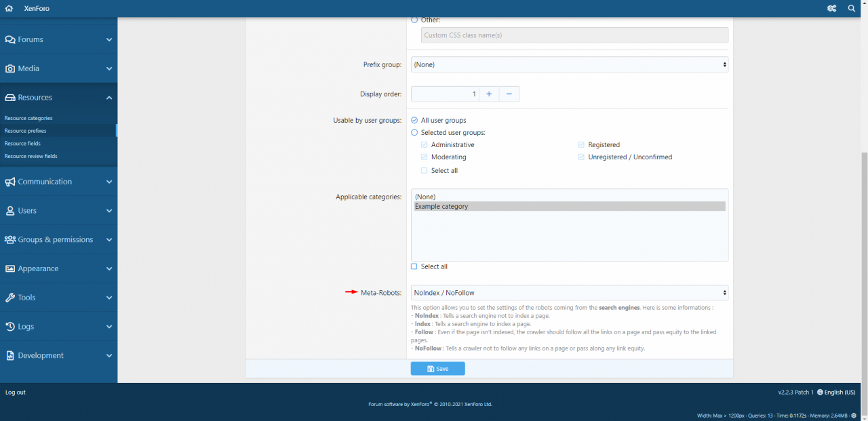This screenshot has height=421, width=868.
Task: Toggle the Registered group checkbox
Action: point(581,144)
